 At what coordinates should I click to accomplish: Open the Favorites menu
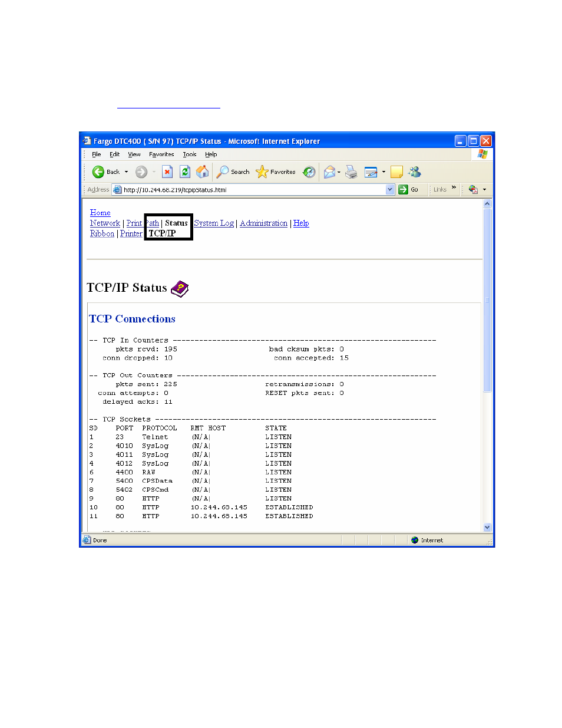coord(161,154)
